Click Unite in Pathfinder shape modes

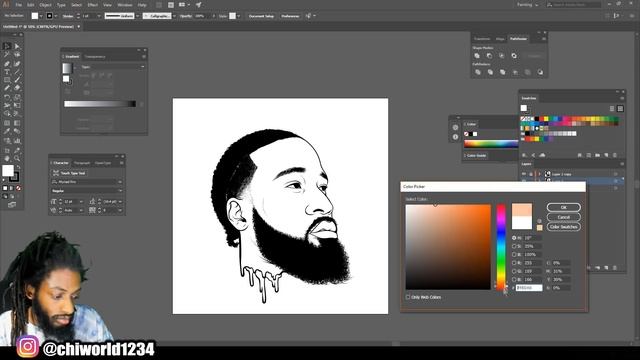pyautogui.click(x=477, y=56)
